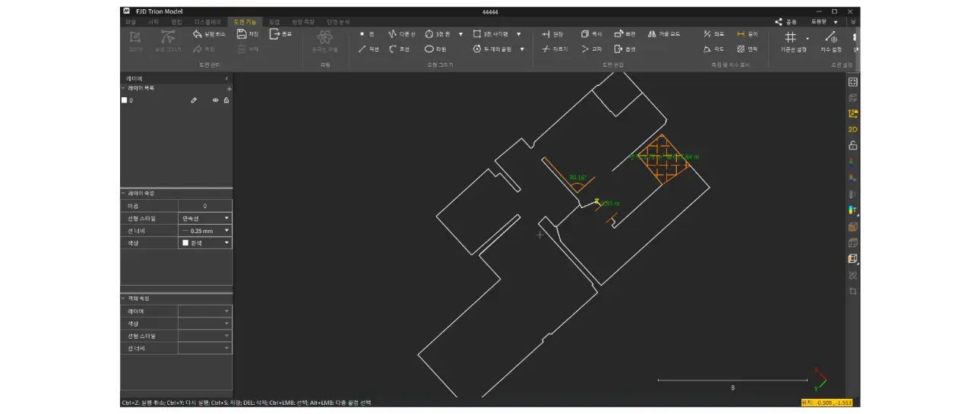Open the 파일 menu tab
The height and width of the screenshot is (414, 980).
(130, 22)
